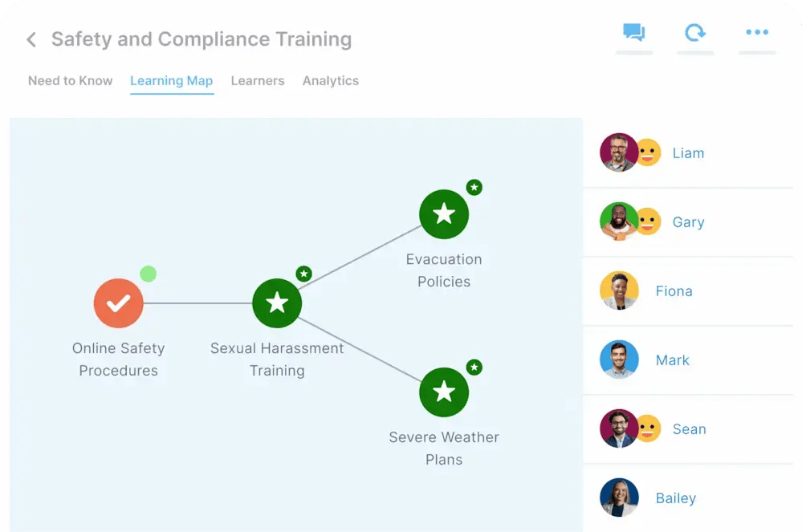802x532 pixels.
Task: Select the Need to Know tab
Action: pos(70,80)
